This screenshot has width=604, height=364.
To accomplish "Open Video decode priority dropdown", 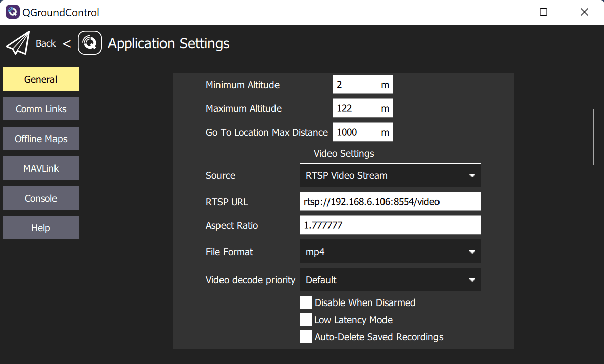I will click(x=390, y=280).
